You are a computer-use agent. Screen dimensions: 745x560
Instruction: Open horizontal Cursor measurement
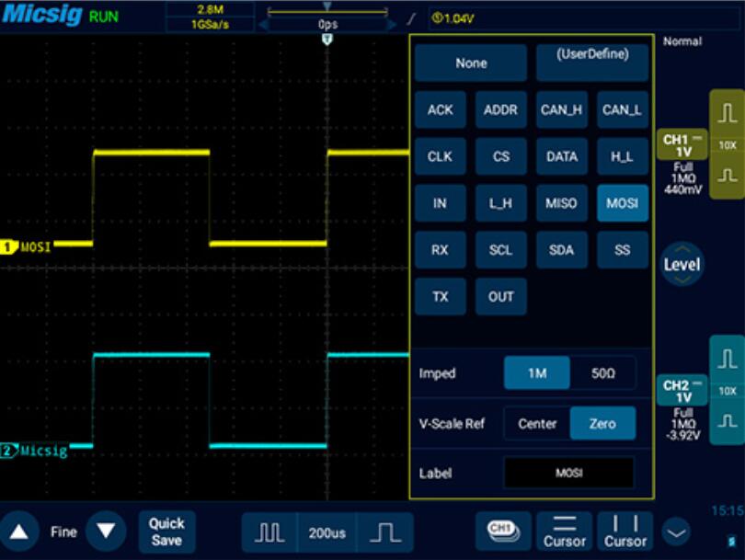click(565, 532)
